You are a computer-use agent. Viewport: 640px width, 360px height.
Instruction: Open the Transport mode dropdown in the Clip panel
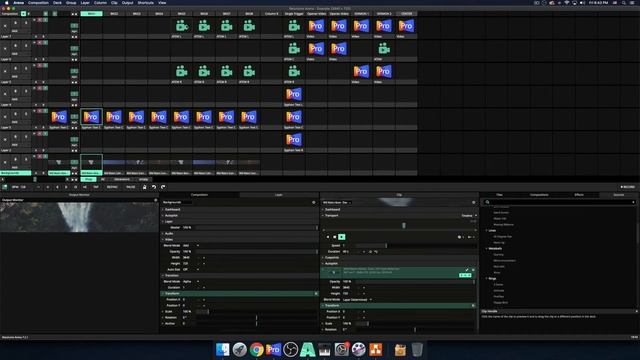[469, 216]
